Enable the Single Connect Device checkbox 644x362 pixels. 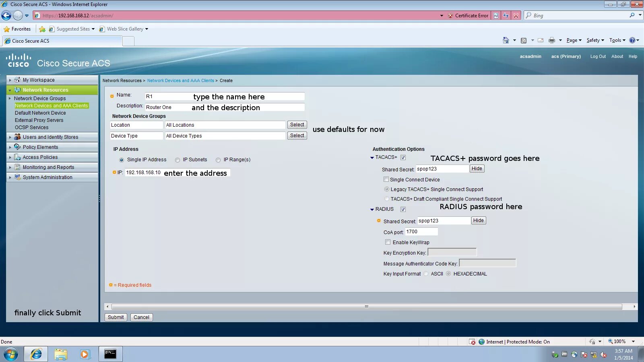tap(386, 179)
